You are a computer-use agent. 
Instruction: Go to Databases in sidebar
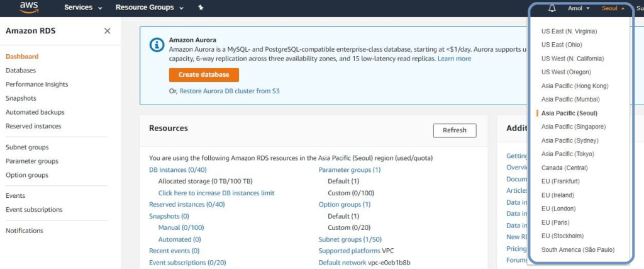21,71
